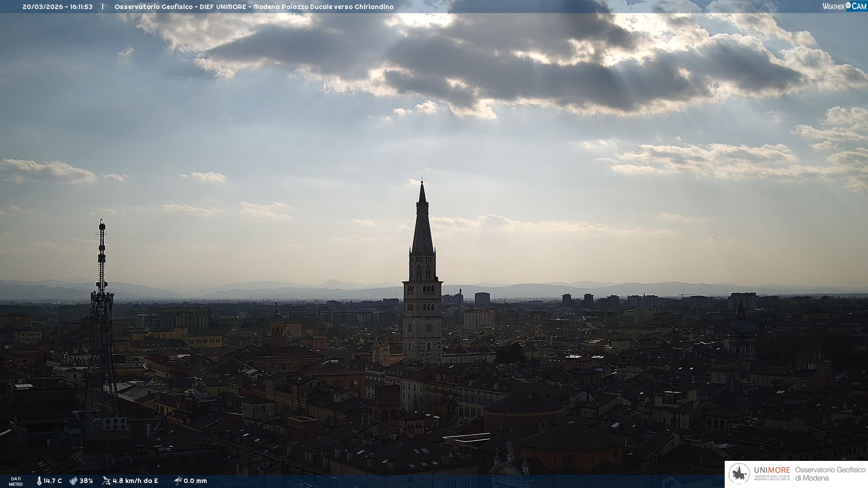Click the WeatherCam camera lens icon

(x=848, y=5)
